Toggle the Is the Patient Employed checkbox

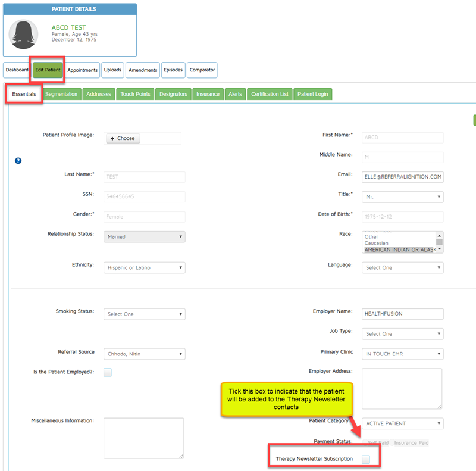click(x=108, y=373)
